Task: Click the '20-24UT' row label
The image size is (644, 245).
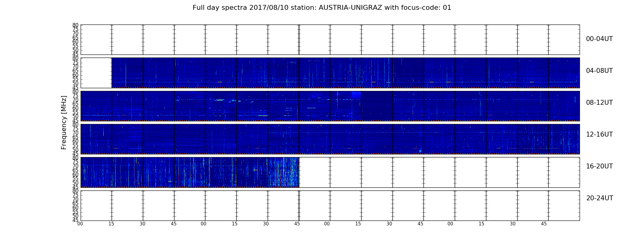Action: coord(600,198)
